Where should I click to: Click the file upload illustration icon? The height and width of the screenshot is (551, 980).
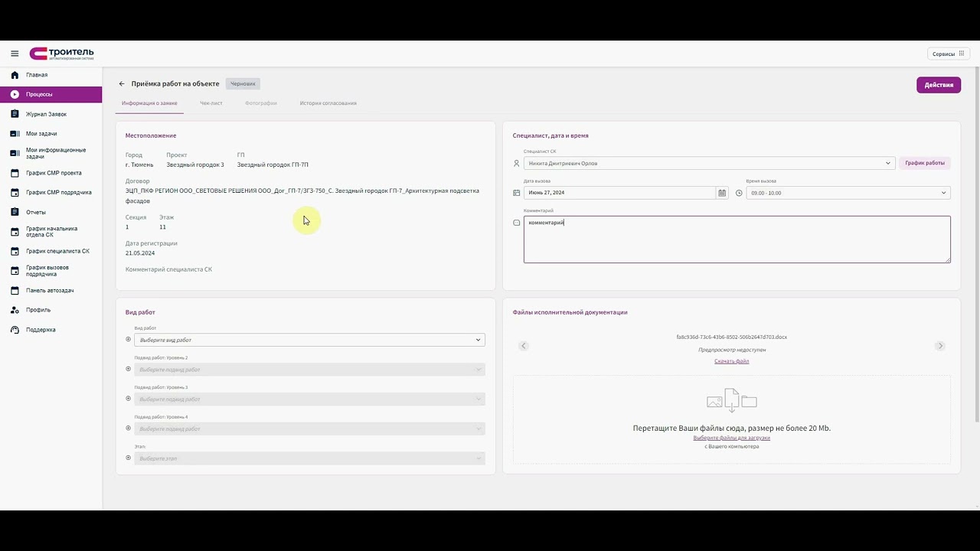[731, 401]
